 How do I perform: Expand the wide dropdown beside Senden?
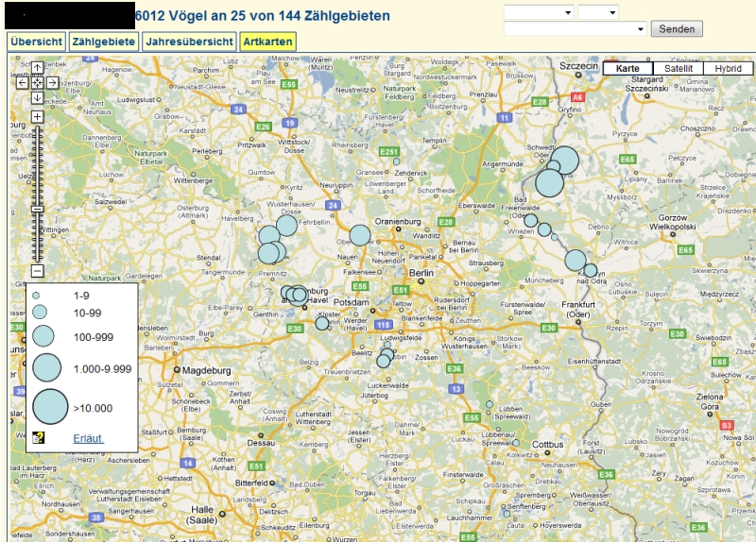tap(576, 29)
